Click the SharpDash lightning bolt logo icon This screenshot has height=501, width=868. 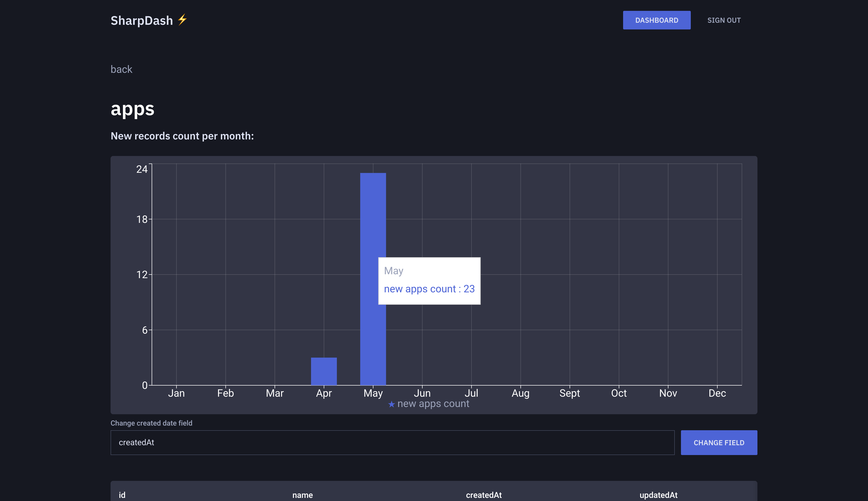click(x=182, y=20)
